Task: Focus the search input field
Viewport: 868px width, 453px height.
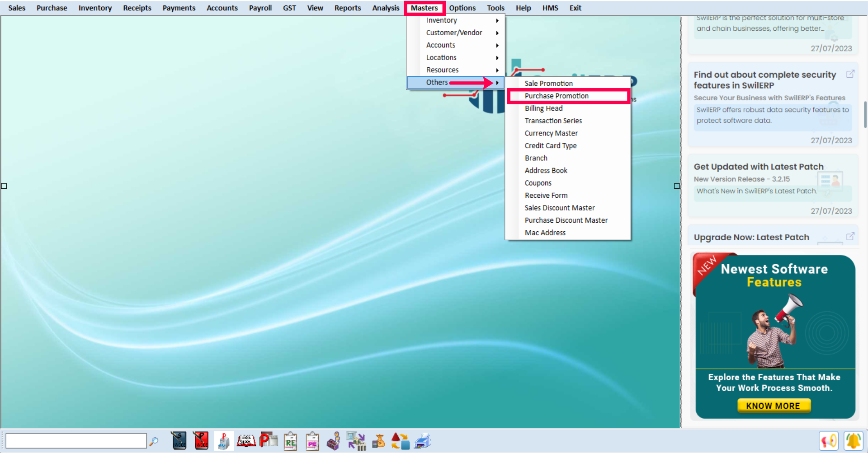Action: coord(76,441)
